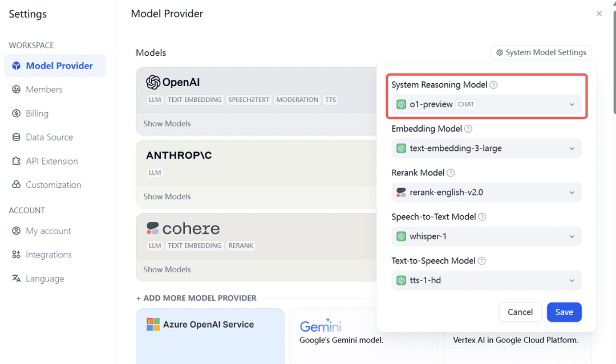This screenshot has width=616, height=364.
Task: Click the TEXT EMBEDDING tag under cohere
Action: [x=194, y=246]
